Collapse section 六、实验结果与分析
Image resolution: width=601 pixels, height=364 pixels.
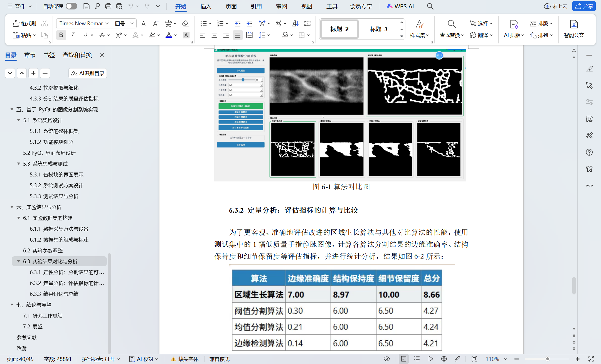tap(12, 207)
